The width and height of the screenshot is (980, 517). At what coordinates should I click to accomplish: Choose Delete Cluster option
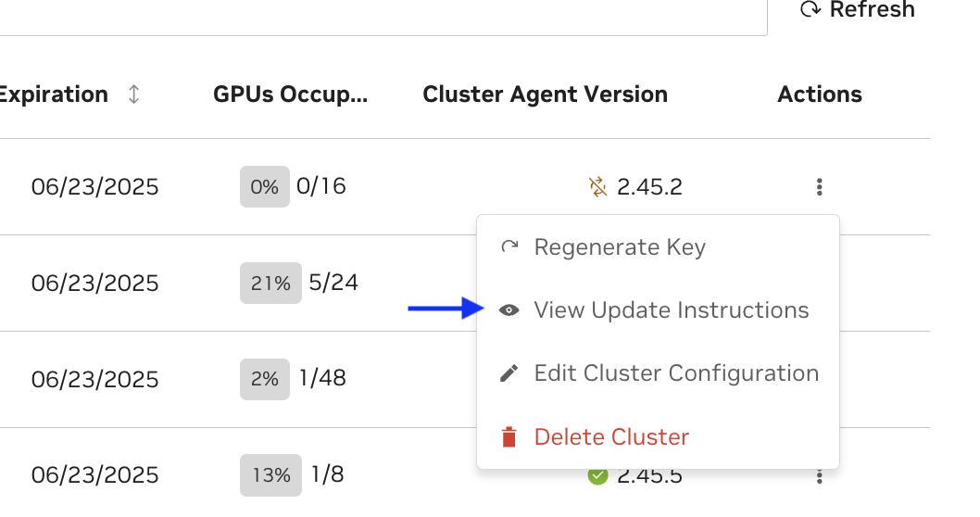point(611,437)
